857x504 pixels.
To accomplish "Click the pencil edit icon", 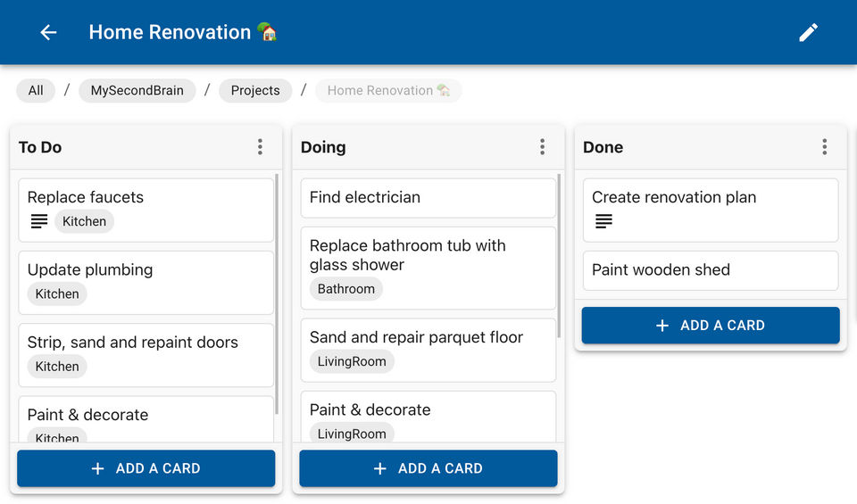I will 808,32.
